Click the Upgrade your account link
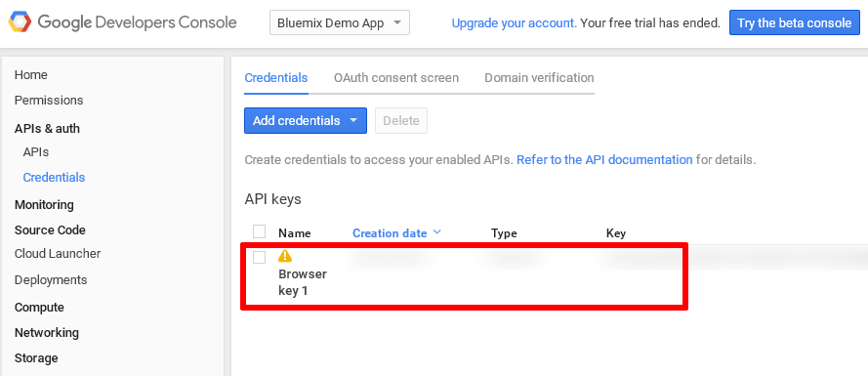Screen dimensions: 868x376 (515, 23)
